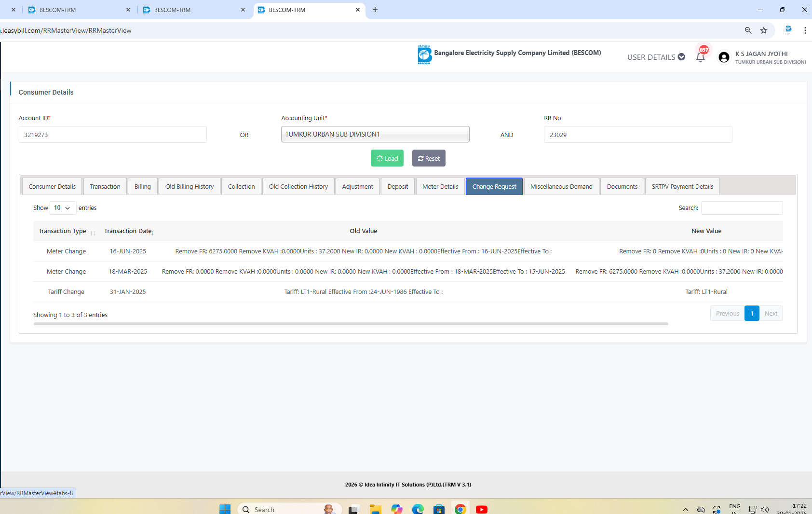This screenshot has width=812, height=514.
Task: Switch to the Documents tab
Action: 623,186
